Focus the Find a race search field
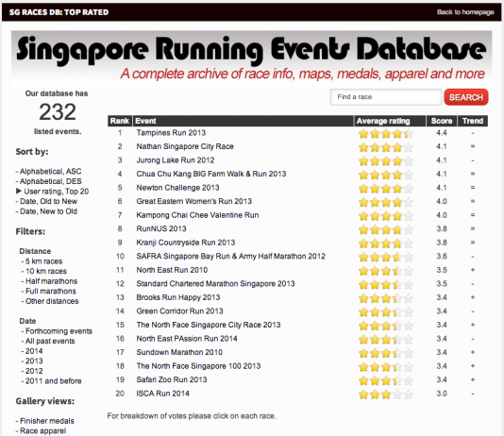The image size is (504, 436). coord(386,97)
